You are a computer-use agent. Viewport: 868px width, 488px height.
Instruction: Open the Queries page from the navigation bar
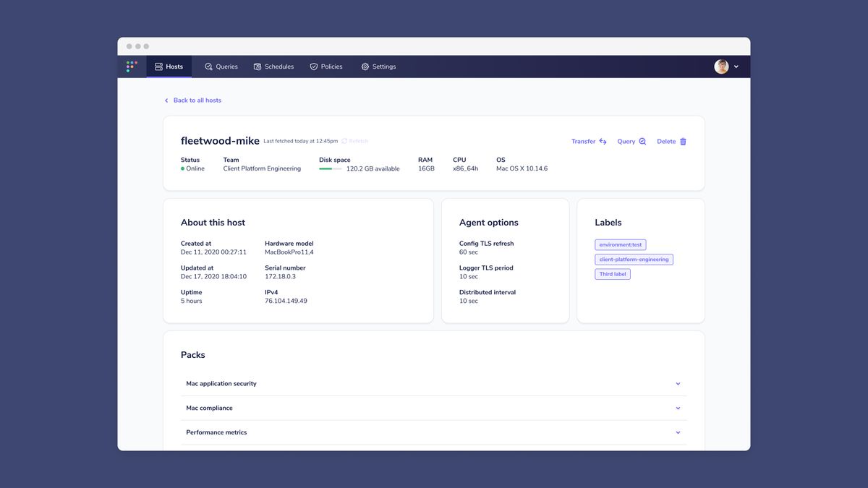[219, 66]
